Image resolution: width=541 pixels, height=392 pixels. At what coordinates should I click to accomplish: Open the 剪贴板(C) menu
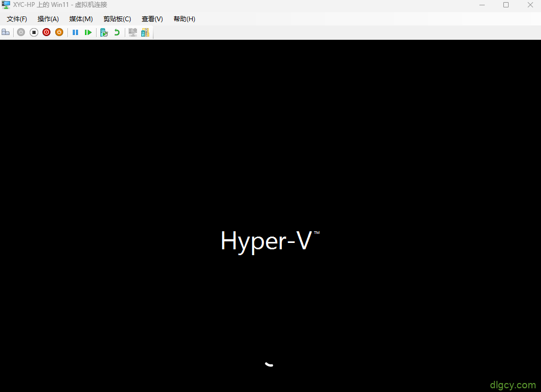pos(117,19)
